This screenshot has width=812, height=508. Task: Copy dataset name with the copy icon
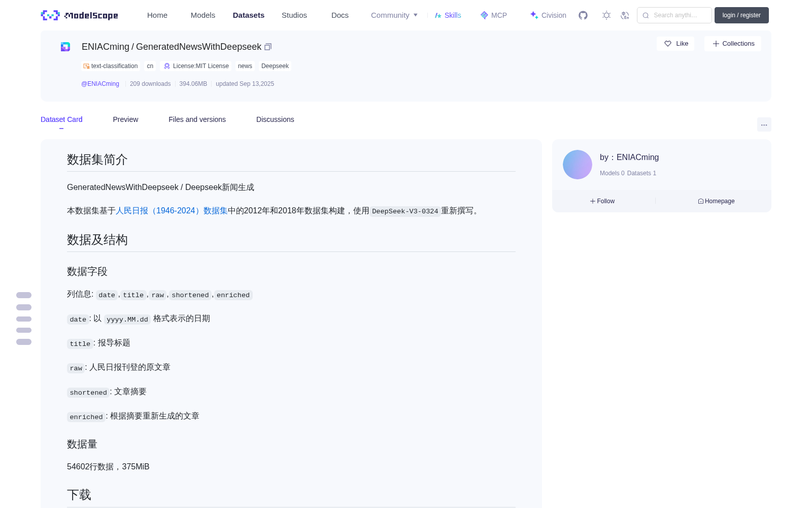coord(268,47)
